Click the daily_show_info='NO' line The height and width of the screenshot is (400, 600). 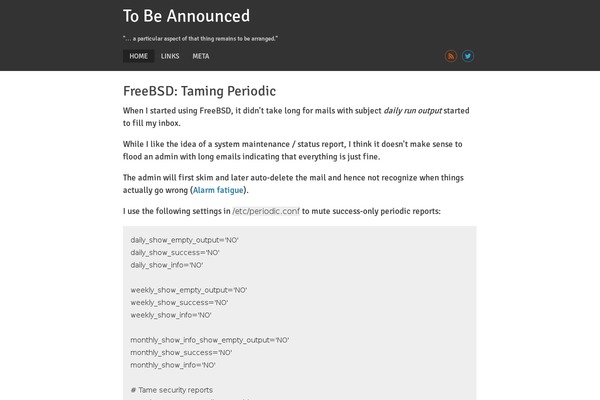[166, 265]
